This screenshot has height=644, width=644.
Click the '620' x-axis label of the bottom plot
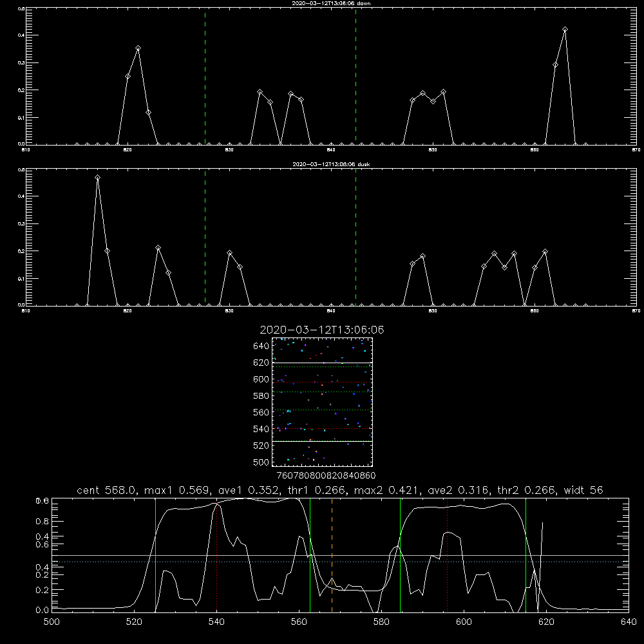pyautogui.click(x=546, y=622)
